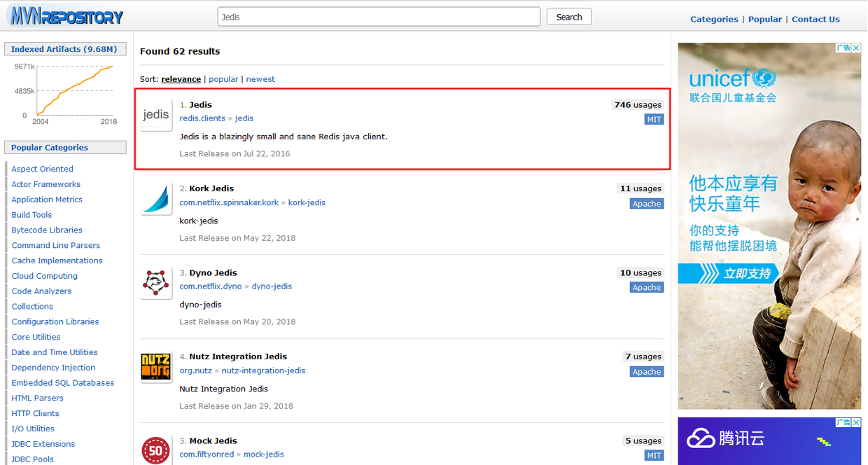Click the Search button

point(569,17)
